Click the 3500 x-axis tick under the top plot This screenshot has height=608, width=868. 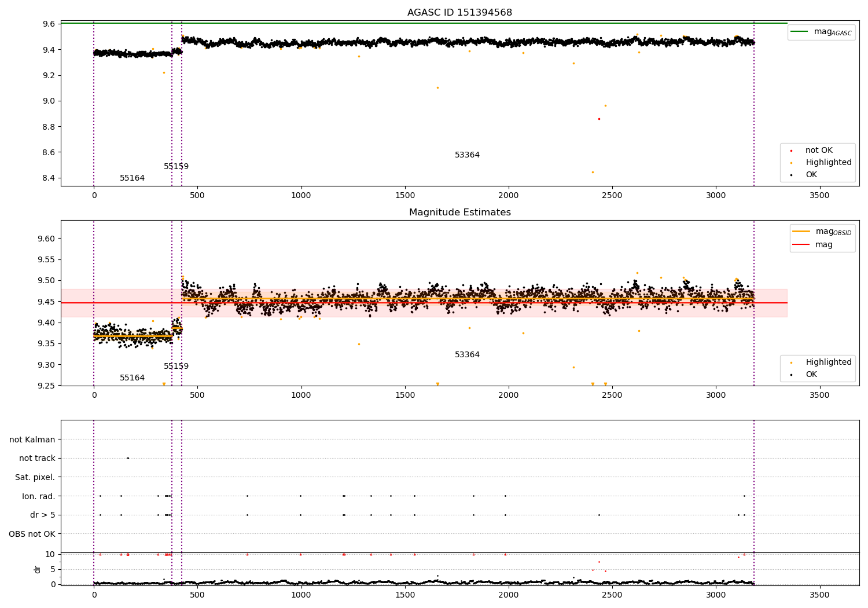point(819,196)
